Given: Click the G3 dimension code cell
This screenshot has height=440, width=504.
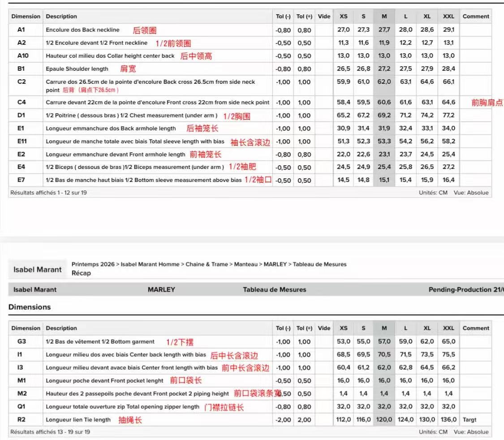Looking at the screenshot, I should click(x=22, y=341).
